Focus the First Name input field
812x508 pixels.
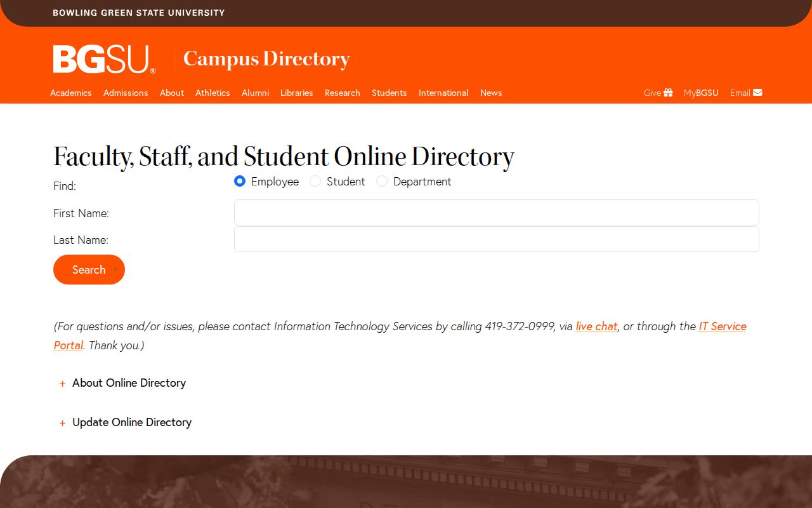(497, 213)
